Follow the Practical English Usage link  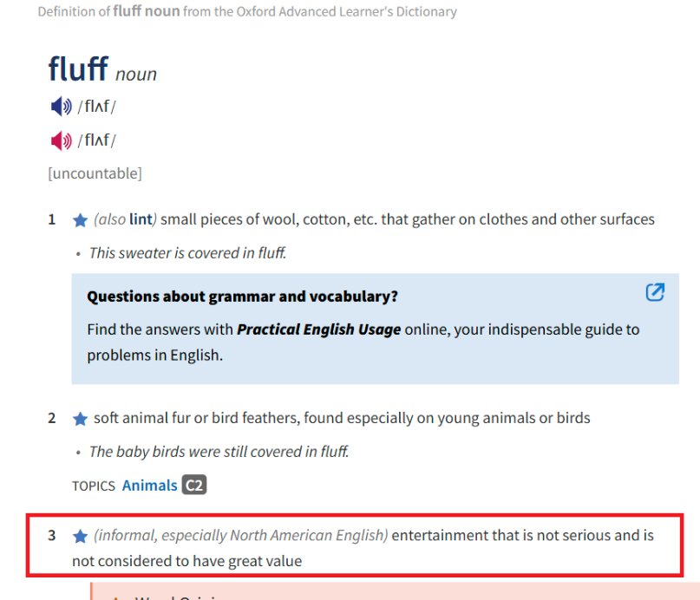[318, 329]
